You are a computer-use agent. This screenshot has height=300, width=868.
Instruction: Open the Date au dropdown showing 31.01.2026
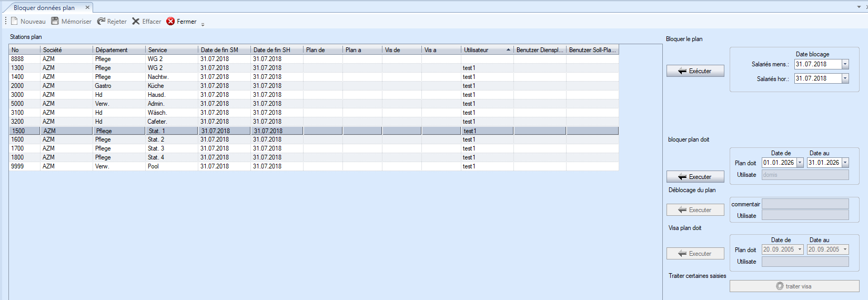tap(845, 163)
